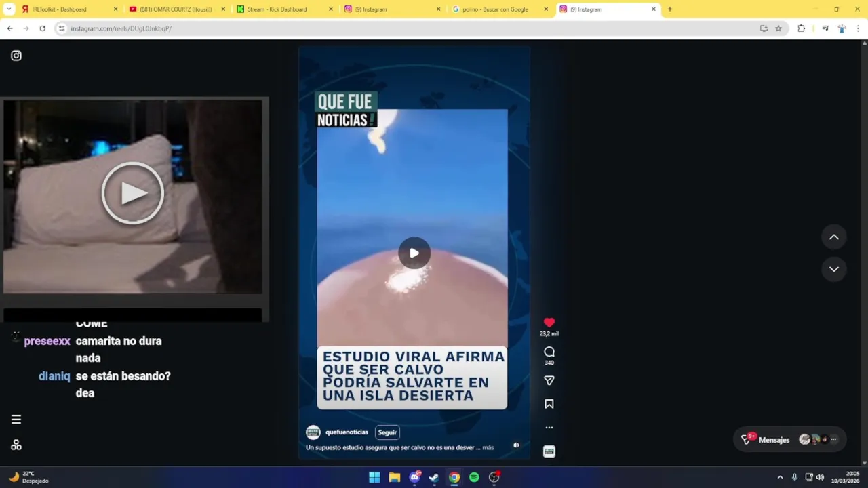Switch to the first Instagram tab
Viewport: 868px width, 488px height.
[392, 9]
